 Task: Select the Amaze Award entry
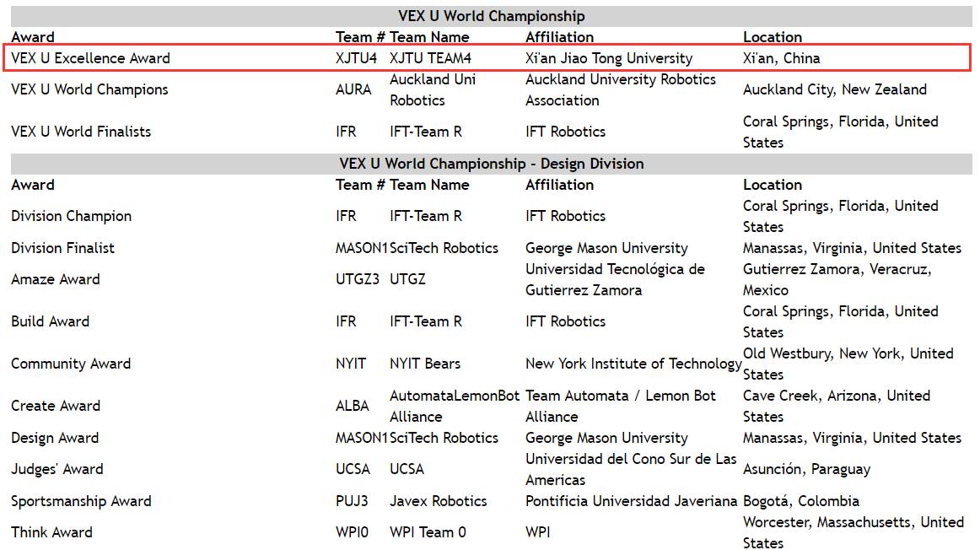[x=56, y=278]
